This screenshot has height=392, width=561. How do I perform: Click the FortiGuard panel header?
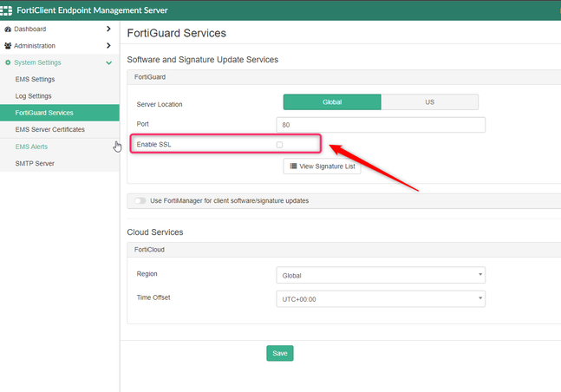click(x=344, y=77)
